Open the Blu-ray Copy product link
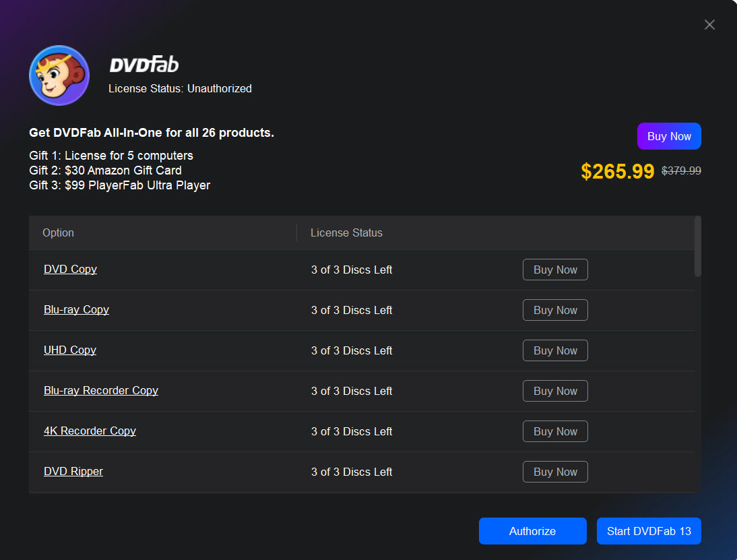 [76, 309]
